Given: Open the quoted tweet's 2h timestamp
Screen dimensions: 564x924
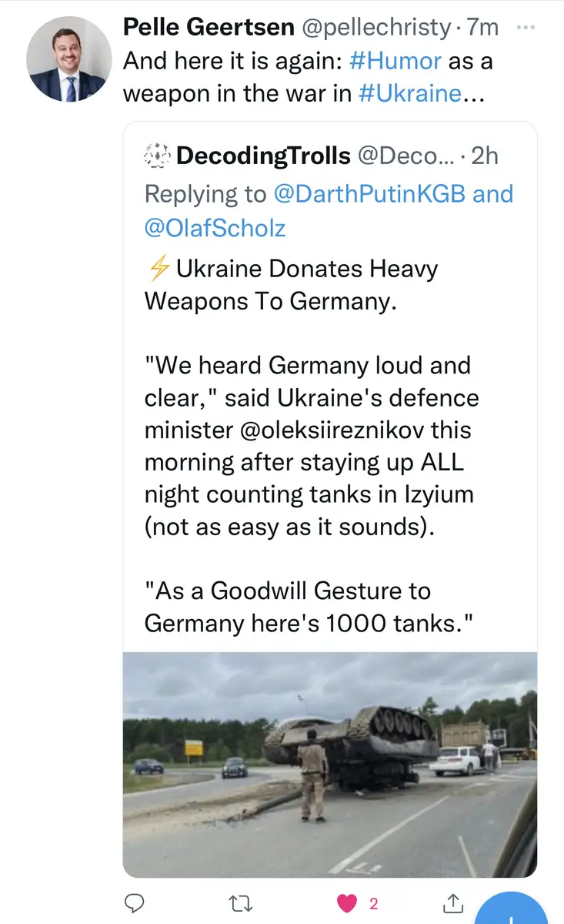Looking at the screenshot, I should click(484, 156).
